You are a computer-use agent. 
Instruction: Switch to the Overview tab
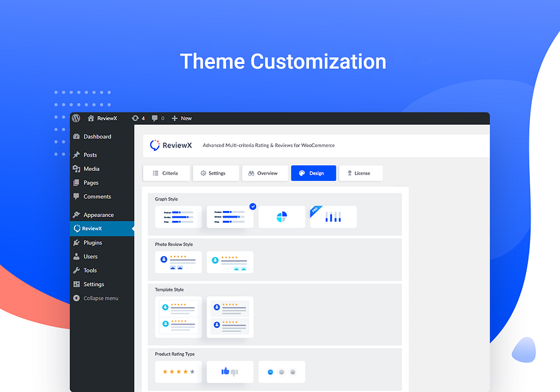[x=265, y=173]
